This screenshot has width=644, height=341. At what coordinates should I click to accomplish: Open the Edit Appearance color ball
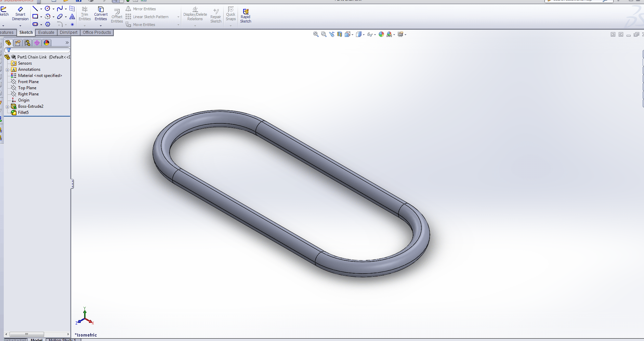(381, 34)
